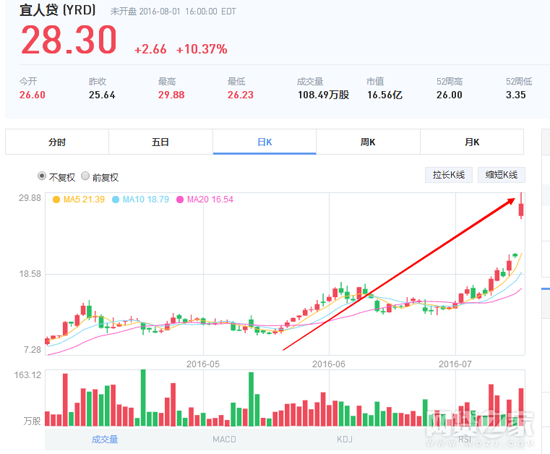The image size is (550, 454).
Task: Click the 7.28 price axis label
Action: [x=32, y=350]
